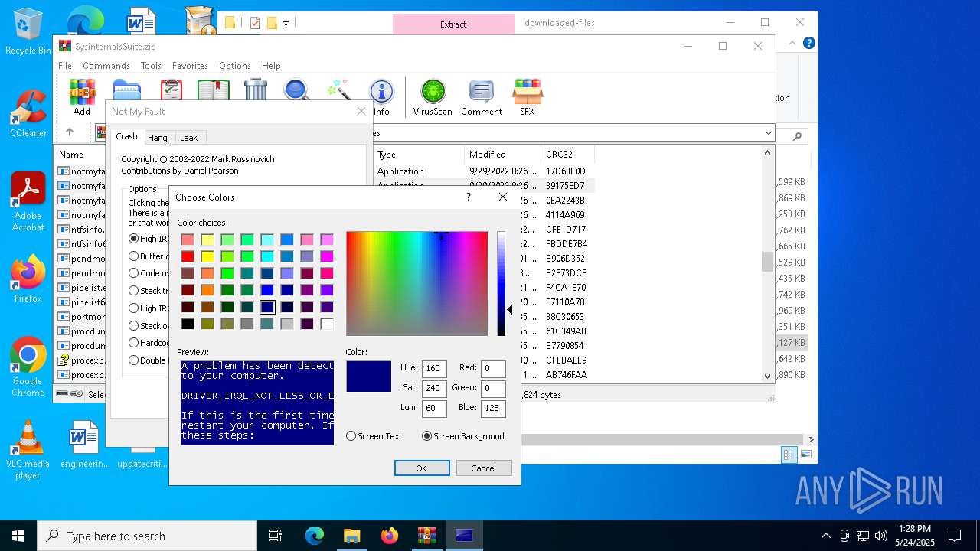The width and height of the screenshot is (980, 551).
Task: Pick the white color swatch
Action: (x=327, y=324)
